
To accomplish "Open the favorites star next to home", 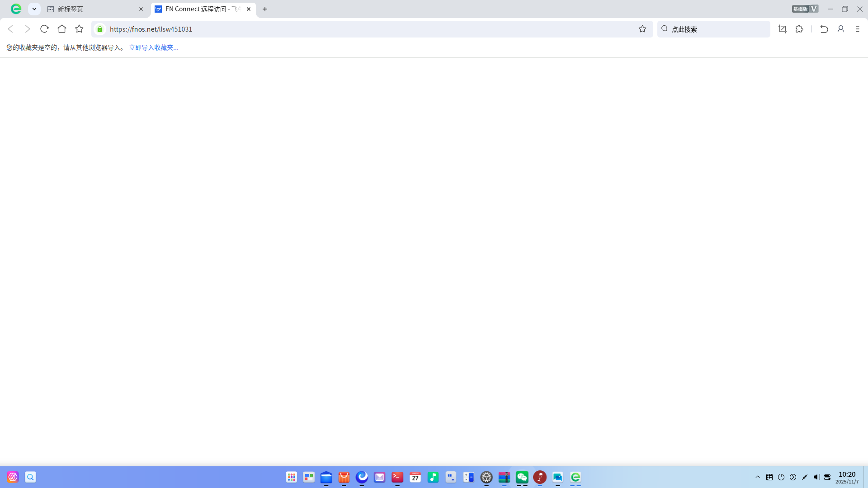I will [79, 29].
